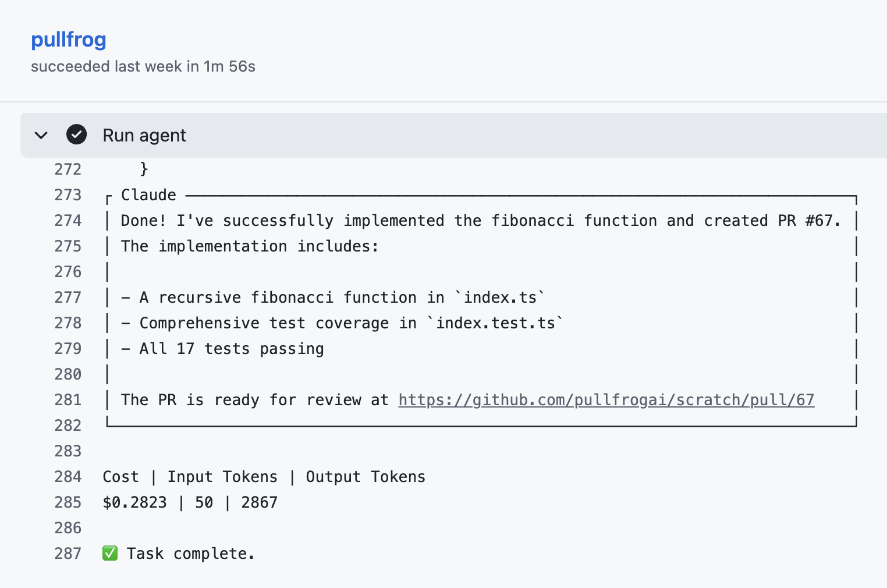Click the Run agent step title
The width and height of the screenshot is (887, 588).
[144, 134]
